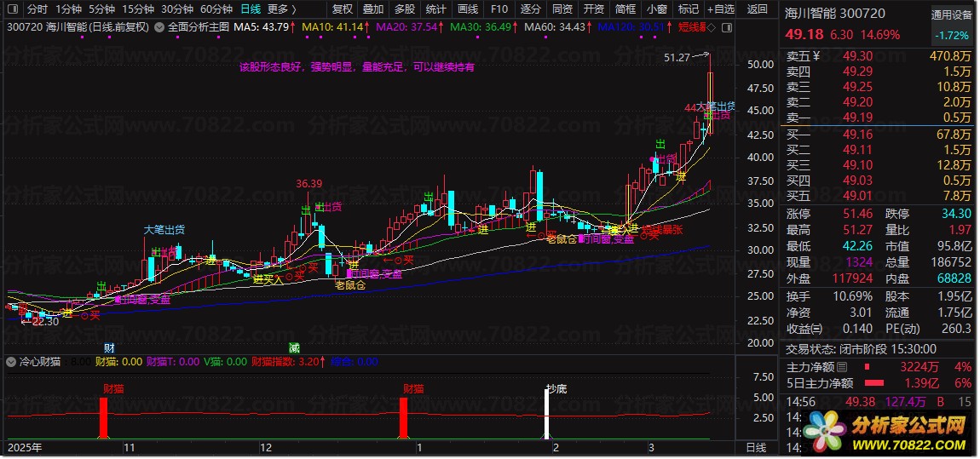Switch to 60分钟 period
980x459 pixels.
point(216,9)
